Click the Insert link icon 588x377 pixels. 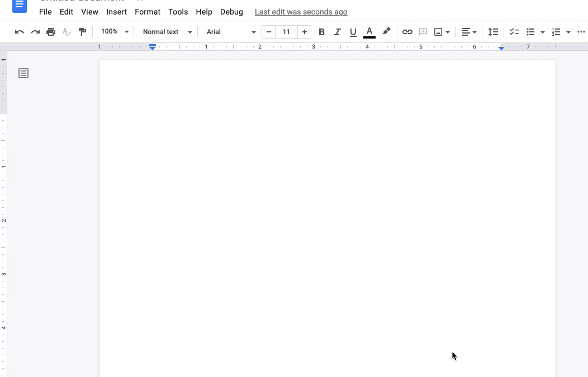click(407, 32)
